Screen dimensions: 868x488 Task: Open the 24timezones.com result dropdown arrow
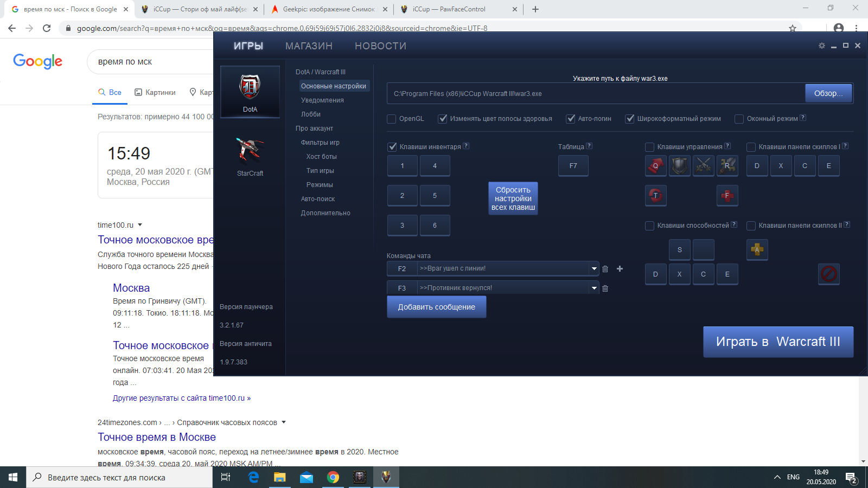click(x=284, y=422)
